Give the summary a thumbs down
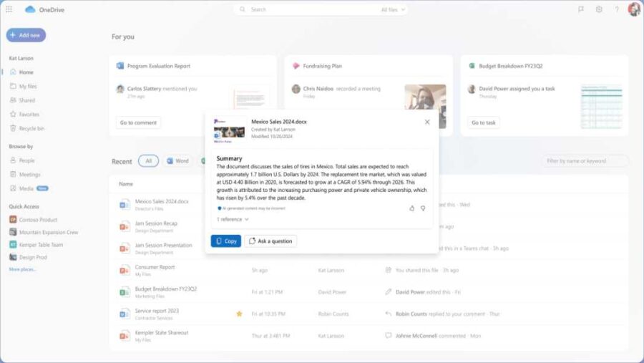Screen dimensions: 644x363 [x=423, y=208]
